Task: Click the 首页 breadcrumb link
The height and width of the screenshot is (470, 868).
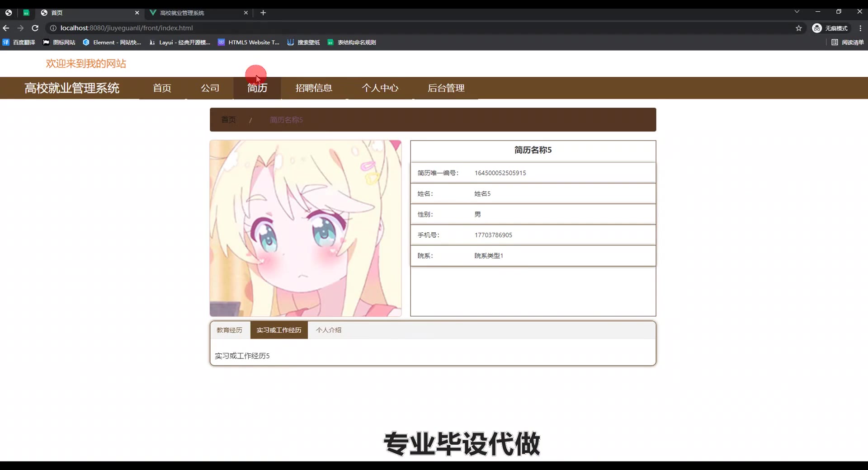Action: [x=228, y=120]
